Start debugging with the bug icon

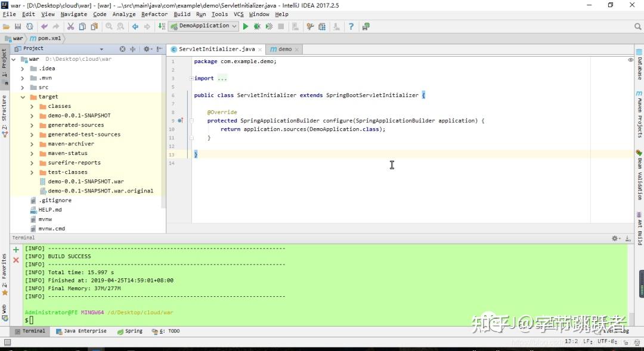[x=257, y=26]
